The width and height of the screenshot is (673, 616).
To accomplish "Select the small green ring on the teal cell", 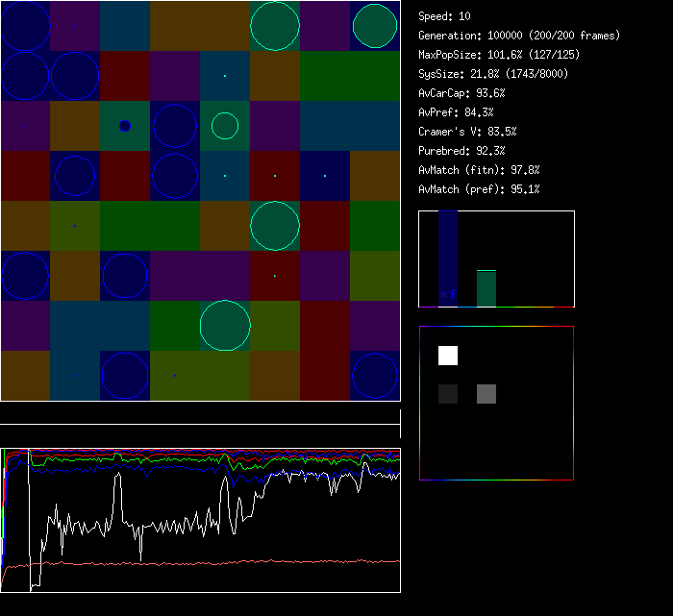I will pyautogui.click(x=224, y=126).
